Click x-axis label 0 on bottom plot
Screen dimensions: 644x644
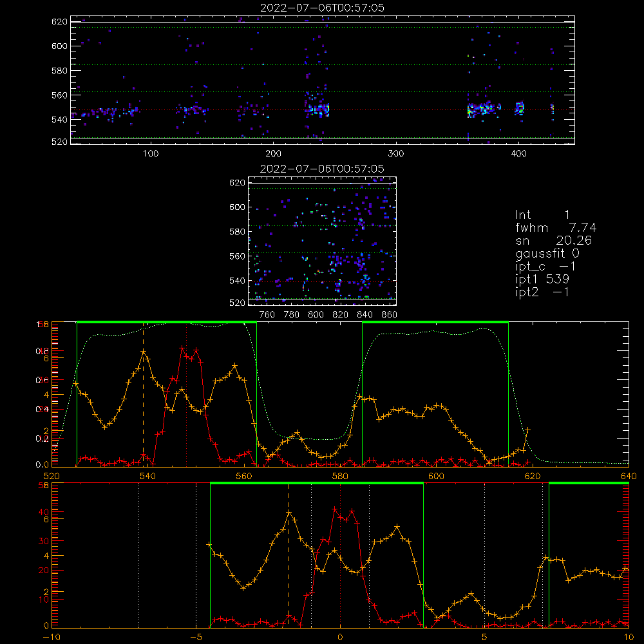[x=340, y=637]
